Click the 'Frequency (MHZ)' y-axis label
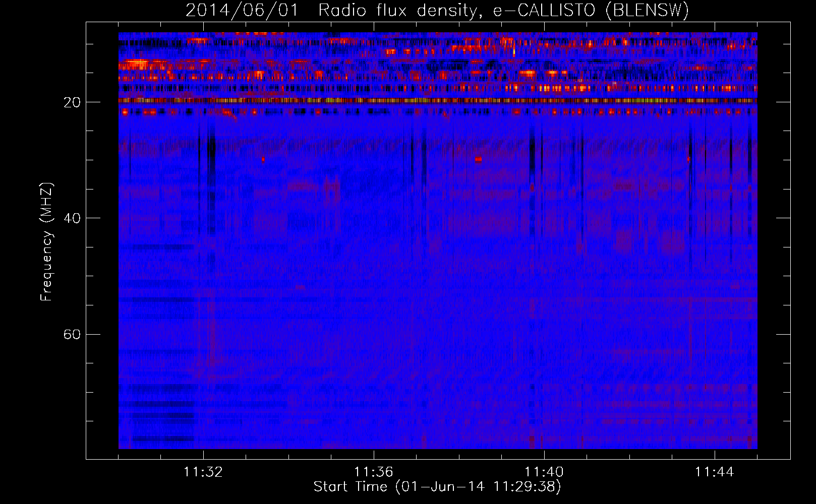 click(x=46, y=242)
